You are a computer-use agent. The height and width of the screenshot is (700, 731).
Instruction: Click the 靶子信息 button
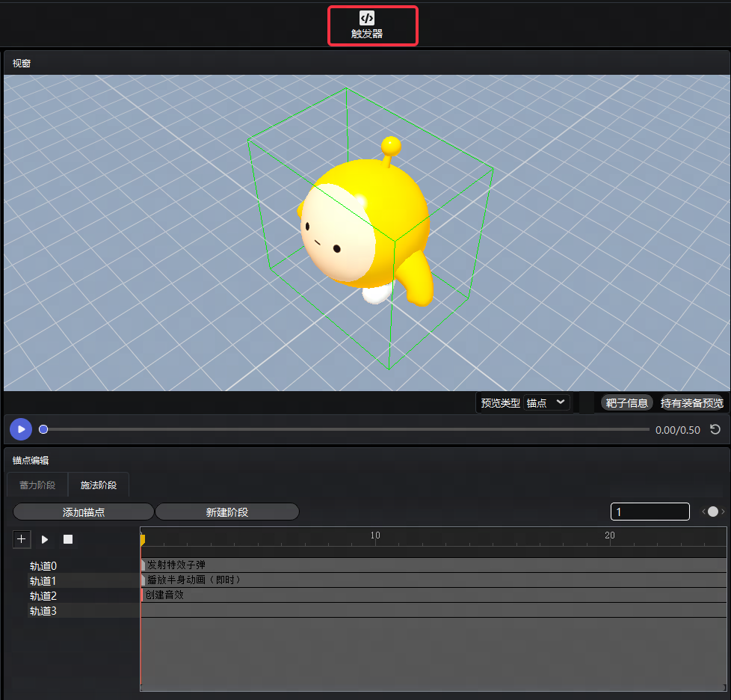coord(626,402)
